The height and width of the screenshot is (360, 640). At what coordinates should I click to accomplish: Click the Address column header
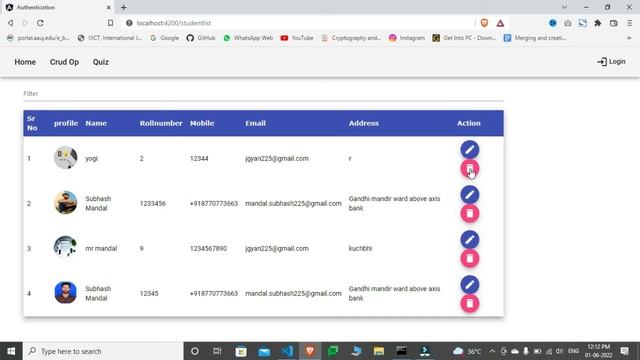pos(363,123)
